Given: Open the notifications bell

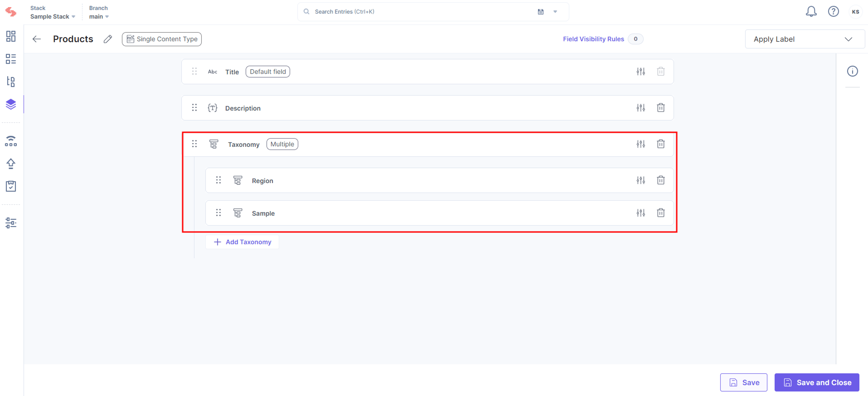Looking at the screenshot, I should click(x=811, y=12).
